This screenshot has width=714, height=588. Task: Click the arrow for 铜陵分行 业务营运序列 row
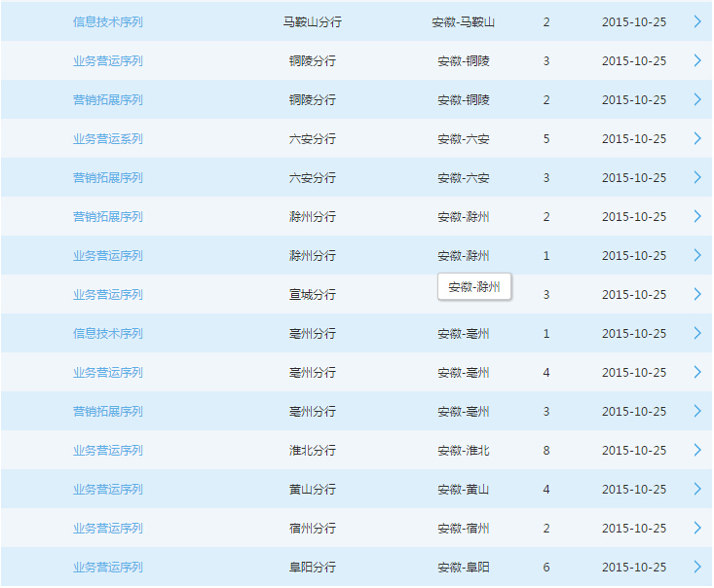point(696,60)
